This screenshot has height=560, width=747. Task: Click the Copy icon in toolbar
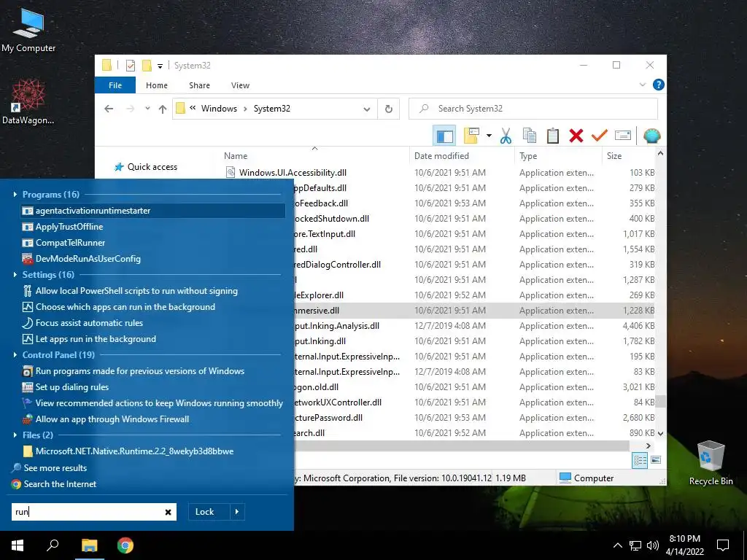click(x=530, y=136)
